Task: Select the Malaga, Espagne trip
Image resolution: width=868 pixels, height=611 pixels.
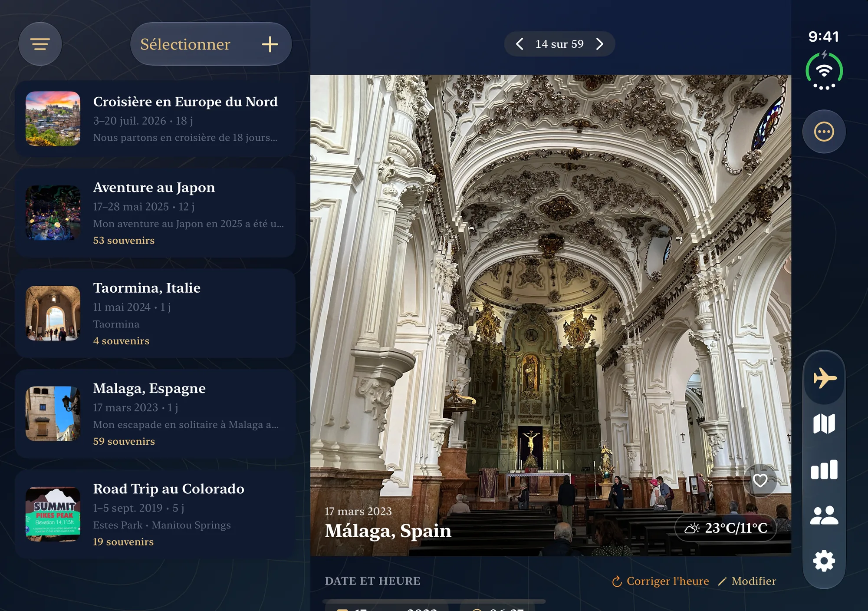Action: [155, 414]
